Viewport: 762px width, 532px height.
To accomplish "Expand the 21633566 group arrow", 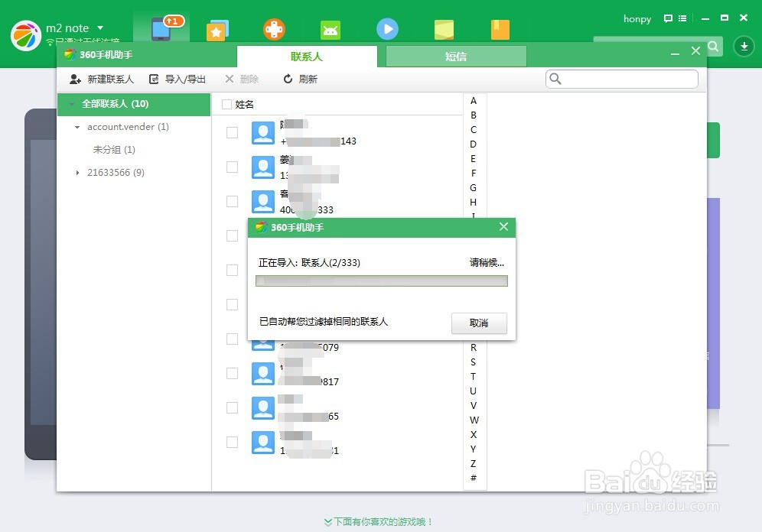I will tap(77, 173).
